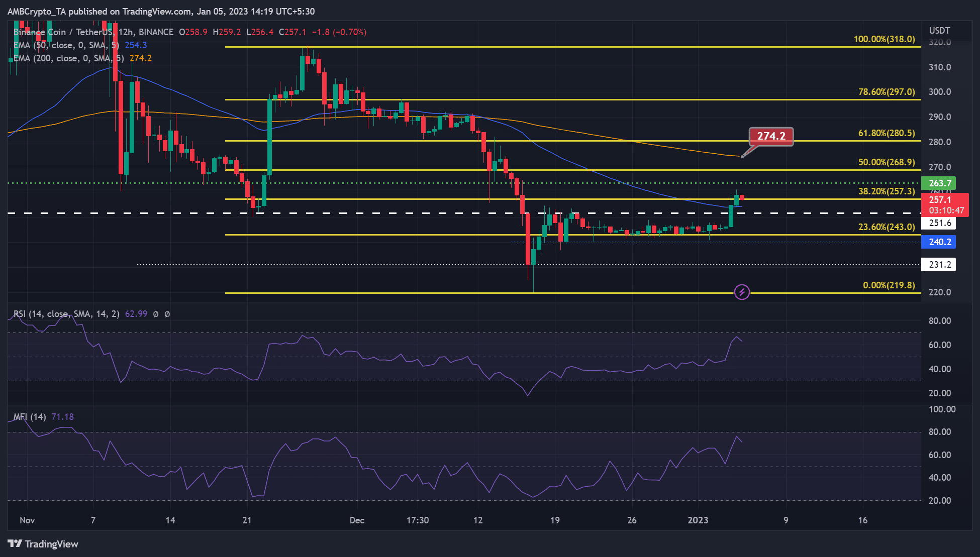Screen dimensions: 980x557
Task: Click the TradingView logo at bottom left
Action: (x=43, y=544)
